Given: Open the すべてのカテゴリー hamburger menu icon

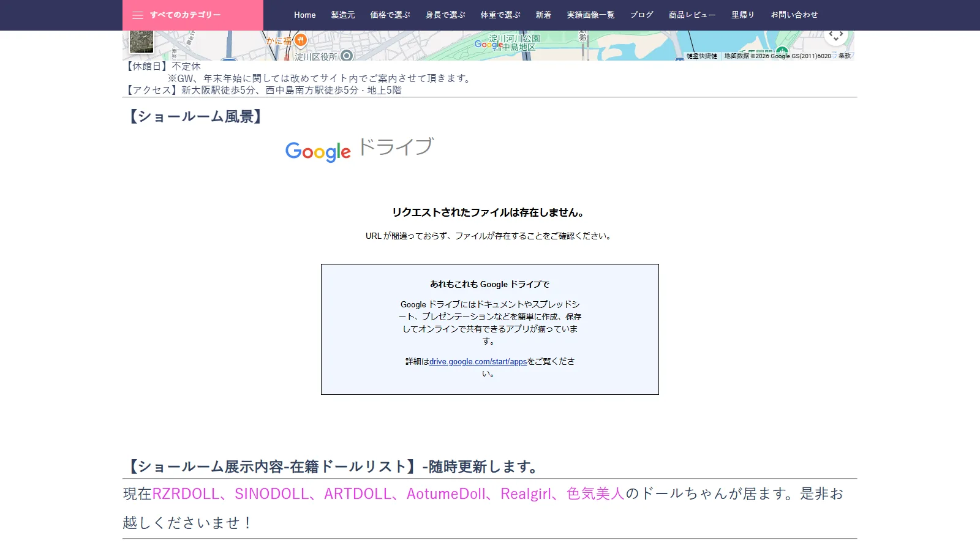Looking at the screenshot, I should tap(138, 15).
